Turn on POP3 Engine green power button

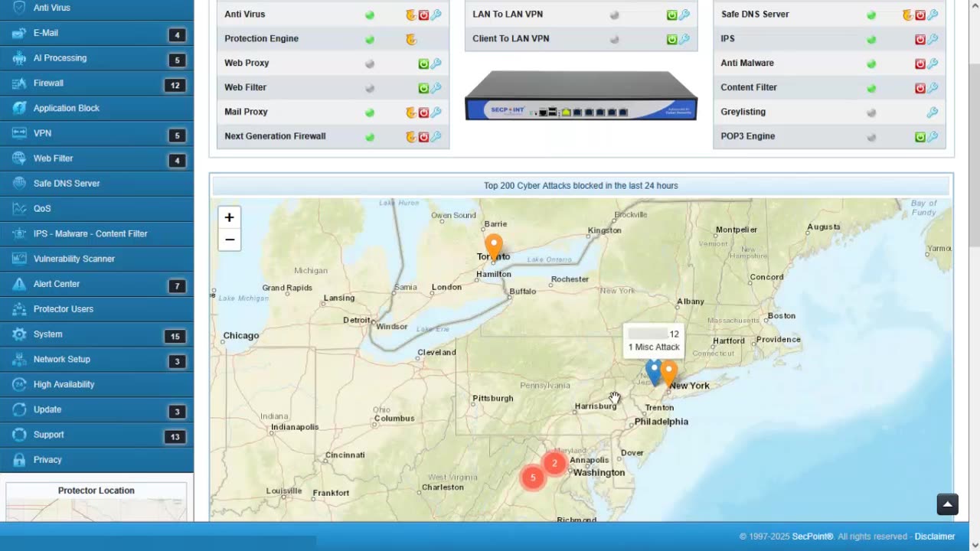click(920, 137)
